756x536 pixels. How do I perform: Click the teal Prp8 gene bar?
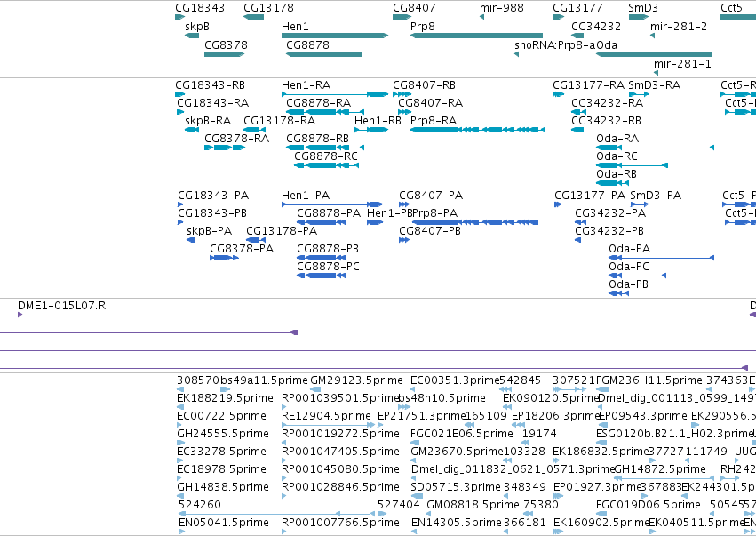[x=476, y=36]
